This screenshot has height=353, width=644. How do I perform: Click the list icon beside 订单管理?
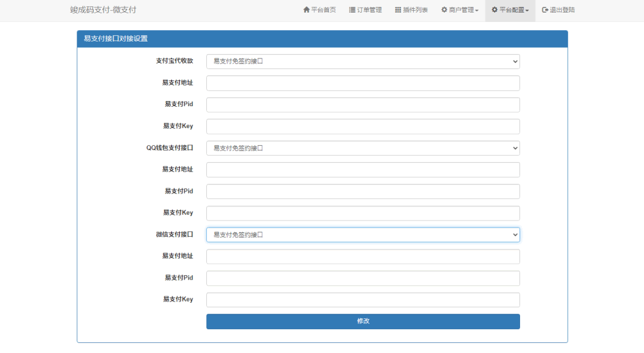pyautogui.click(x=352, y=10)
